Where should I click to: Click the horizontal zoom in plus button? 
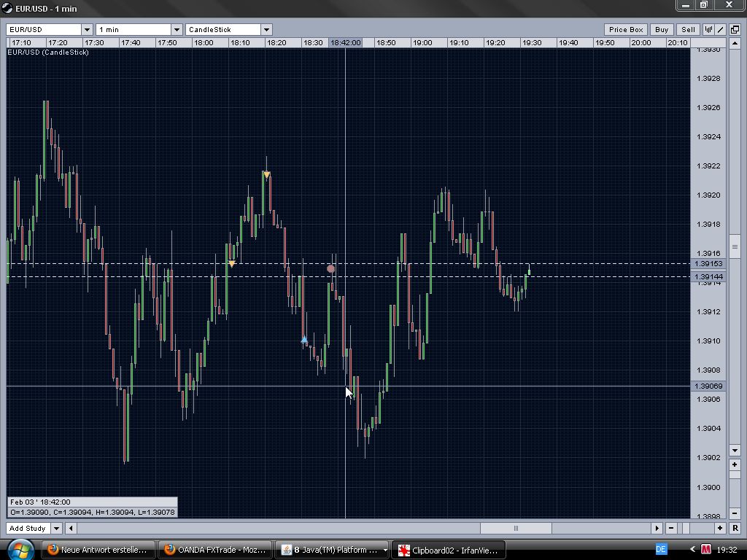[720, 528]
